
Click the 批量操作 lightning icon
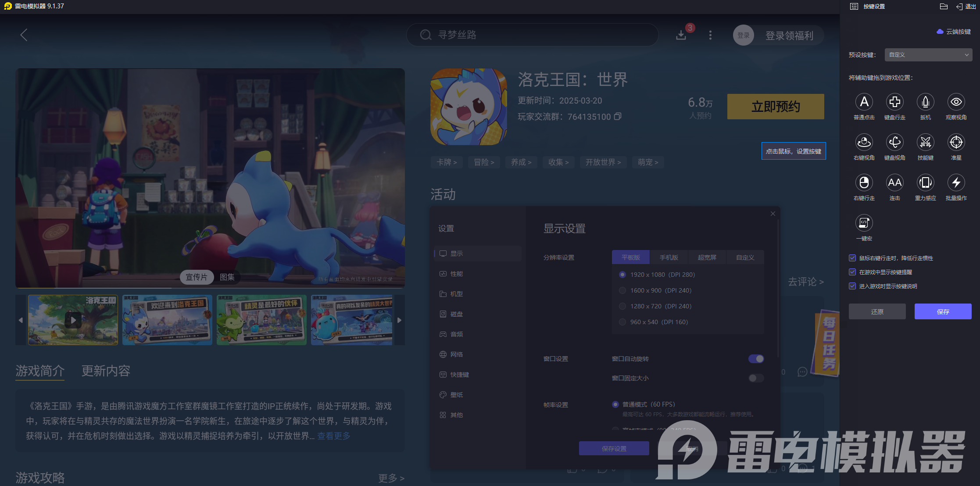(x=956, y=183)
